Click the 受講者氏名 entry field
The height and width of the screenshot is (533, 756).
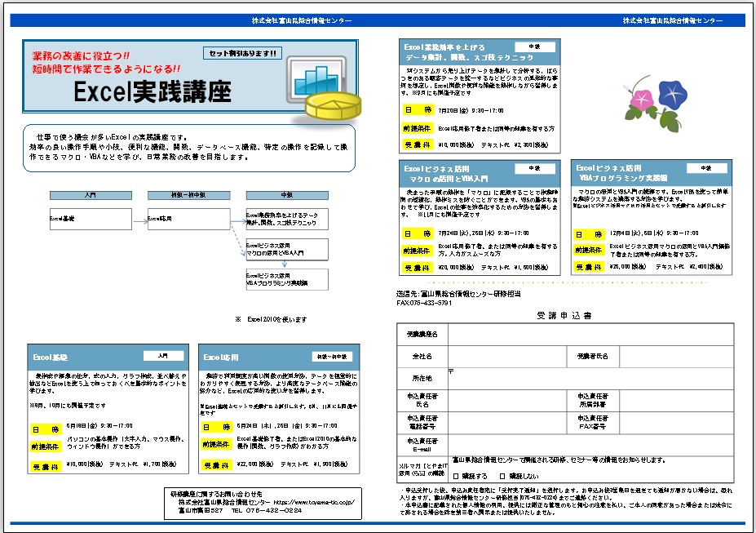pos(675,357)
